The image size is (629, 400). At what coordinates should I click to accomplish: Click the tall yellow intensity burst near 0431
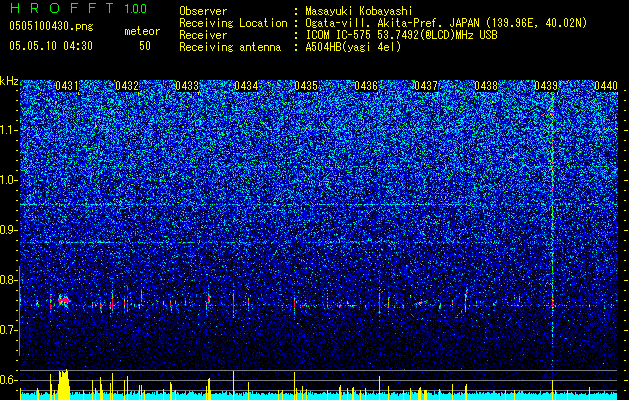pyautogui.click(x=63, y=385)
